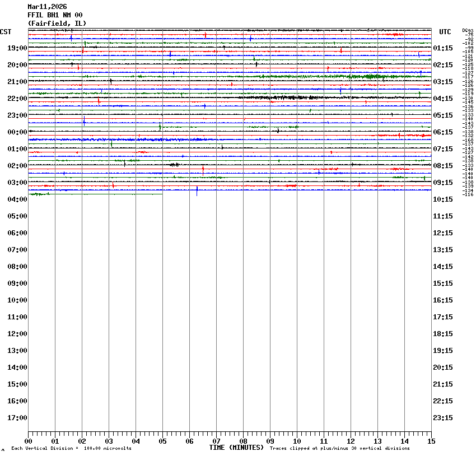Select the 01:15 UTC time label
The image size is (476, 456).
pyautogui.click(x=443, y=48)
